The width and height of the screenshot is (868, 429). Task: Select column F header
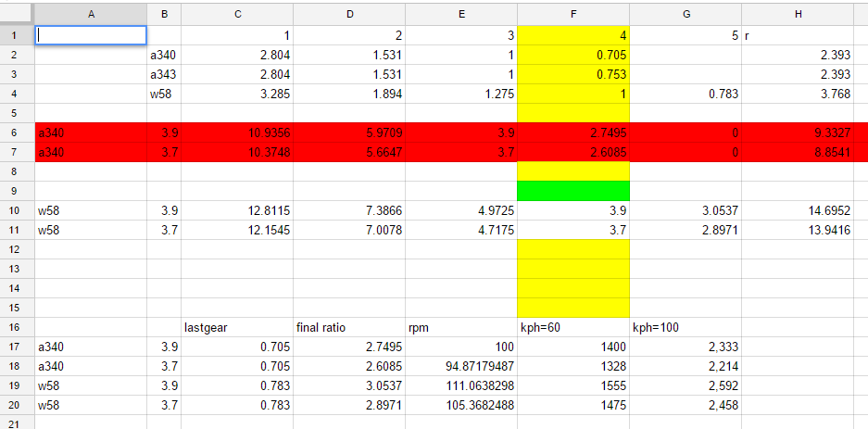pyautogui.click(x=572, y=13)
